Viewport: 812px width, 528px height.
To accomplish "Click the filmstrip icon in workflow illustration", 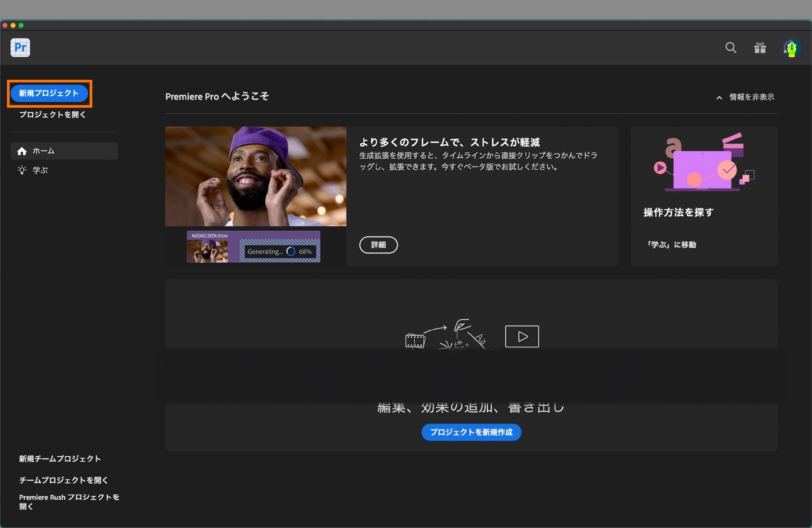I will coord(415,341).
